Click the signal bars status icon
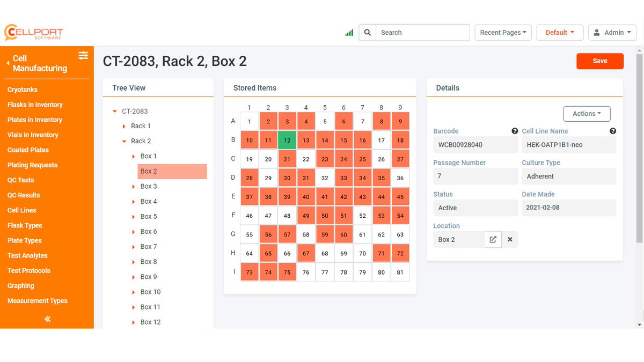 point(349,32)
